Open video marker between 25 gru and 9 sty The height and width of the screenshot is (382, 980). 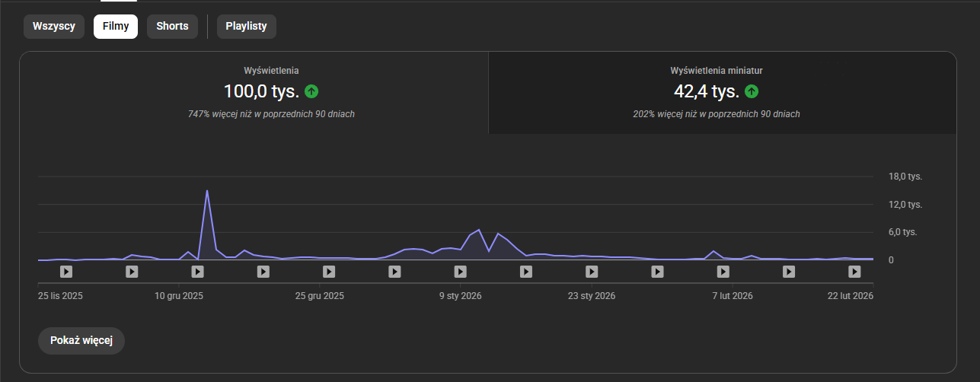point(394,271)
